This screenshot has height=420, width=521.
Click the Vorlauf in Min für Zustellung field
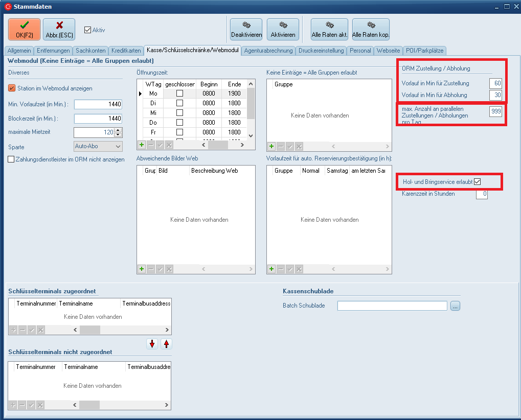(x=495, y=83)
